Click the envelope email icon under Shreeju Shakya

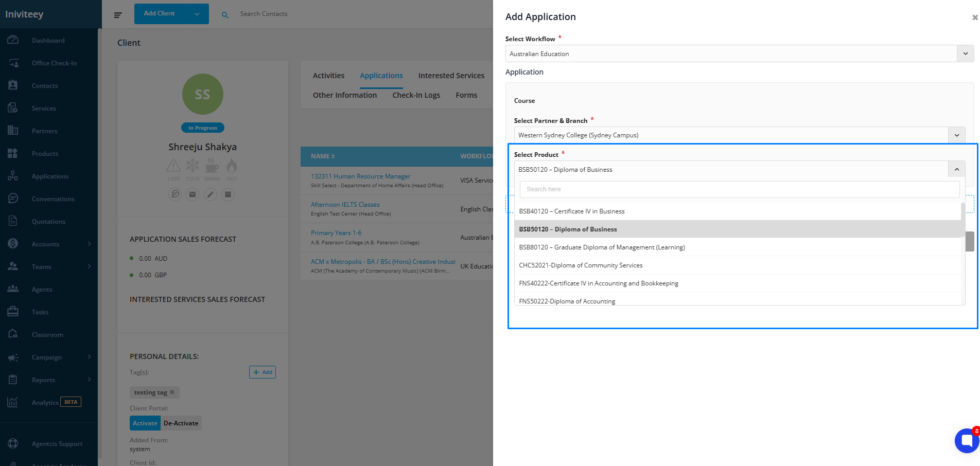(x=192, y=194)
